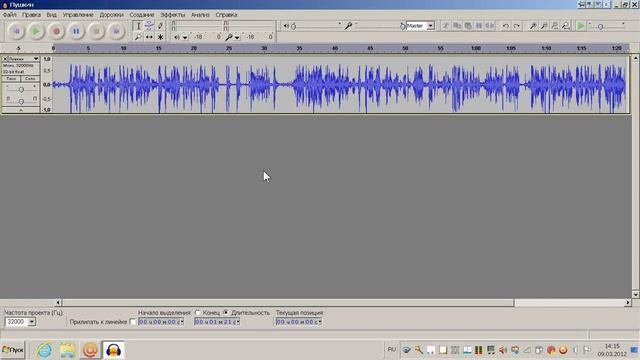Click the Текущая позиция time field
640x360 pixels.
[x=299, y=322]
